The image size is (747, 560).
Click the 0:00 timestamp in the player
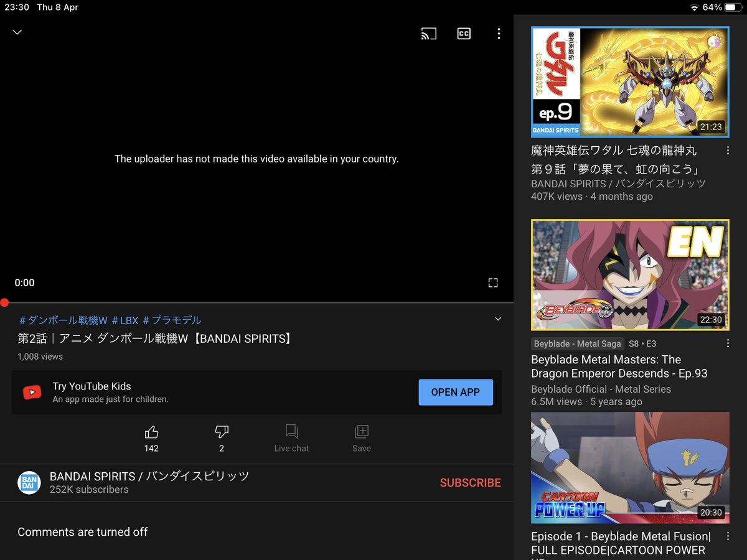point(25,282)
